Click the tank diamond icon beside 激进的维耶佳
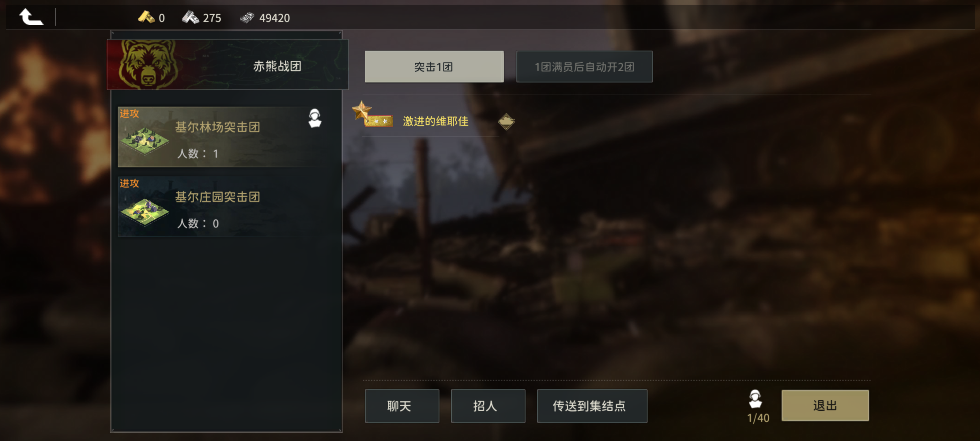This screenshot has height=441, width=980. pos(506,122)
